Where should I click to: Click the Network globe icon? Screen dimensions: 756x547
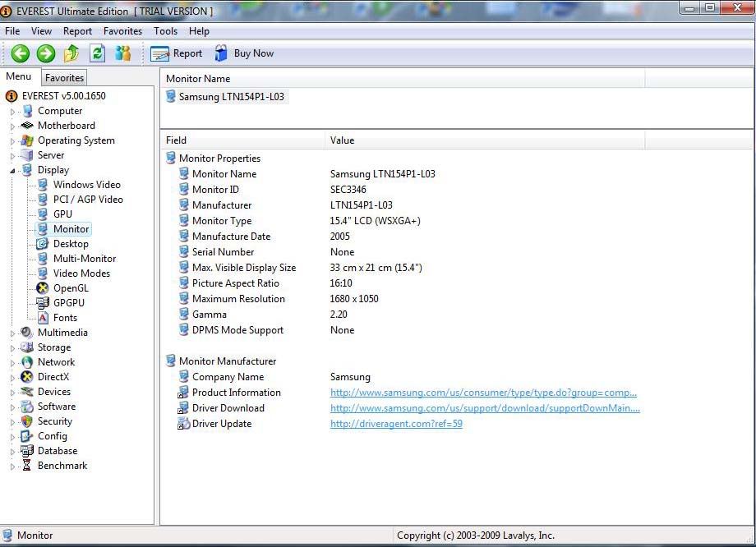coord(27,362)
